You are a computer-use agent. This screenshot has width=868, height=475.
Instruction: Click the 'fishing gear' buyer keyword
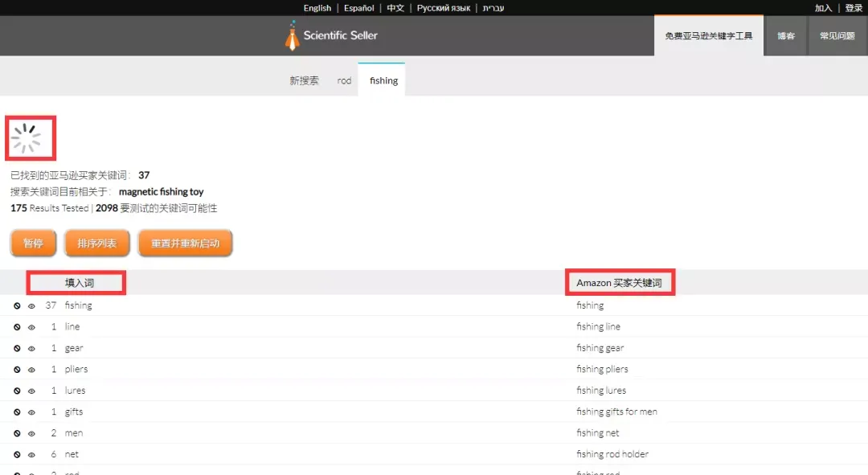600,348
